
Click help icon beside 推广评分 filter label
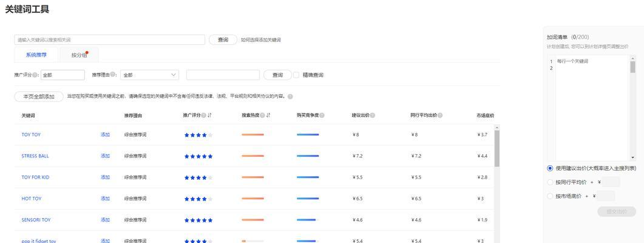click(35, 75)
